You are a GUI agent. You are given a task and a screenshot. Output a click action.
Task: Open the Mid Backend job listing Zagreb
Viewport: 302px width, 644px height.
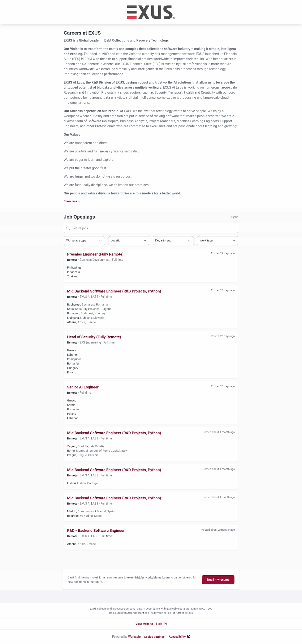[x=114, y=433]
